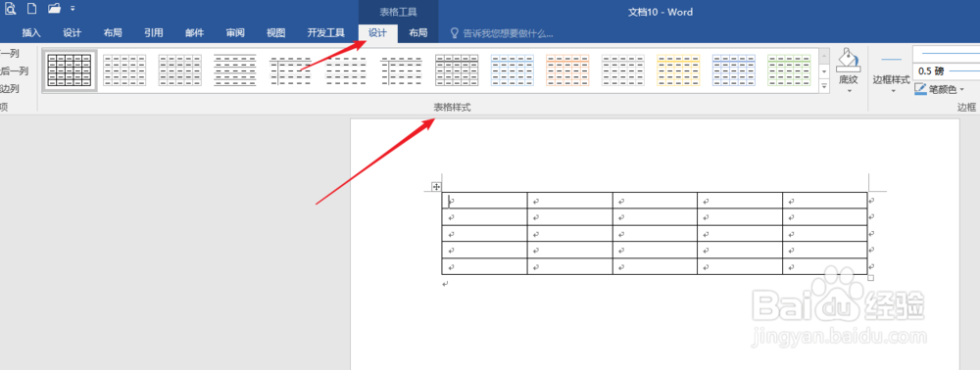Image resolution: width=980 pixels, height=370 pixels.
Task: Choose the orange bordered table style
Action: (567, 69)
